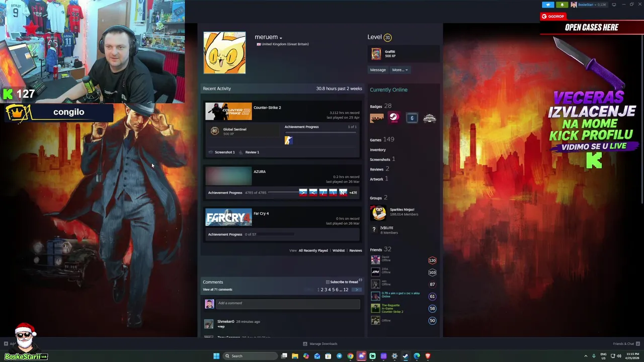Open the Steam announcements megaphone icon
The image size is (644, 362).
548,5
